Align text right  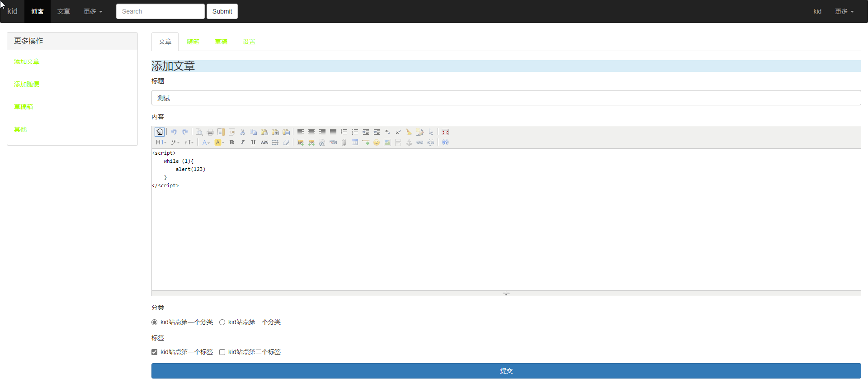[322, 132]
